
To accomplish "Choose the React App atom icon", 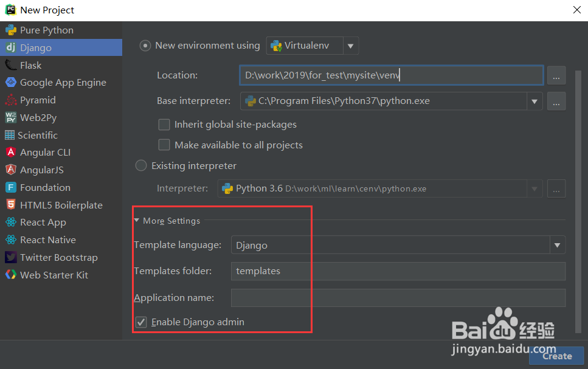I will pyautogui.click(x=11, y=222).
